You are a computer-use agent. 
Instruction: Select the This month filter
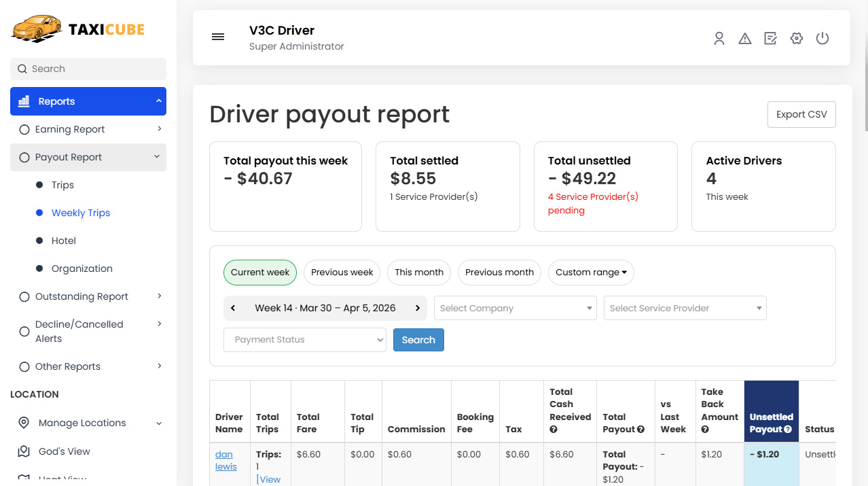pos(418,272)
